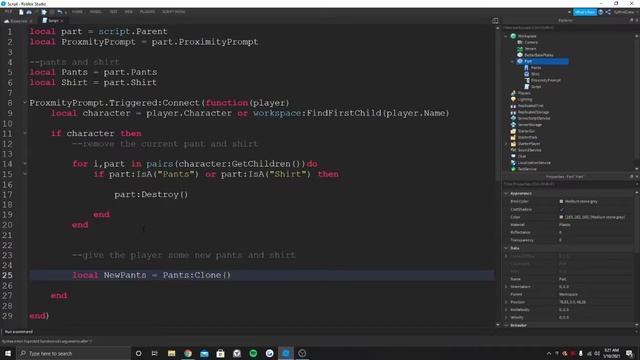
Task: Open Spotify from taskbar
Action: pyautogui.click(x=253, y=353)
